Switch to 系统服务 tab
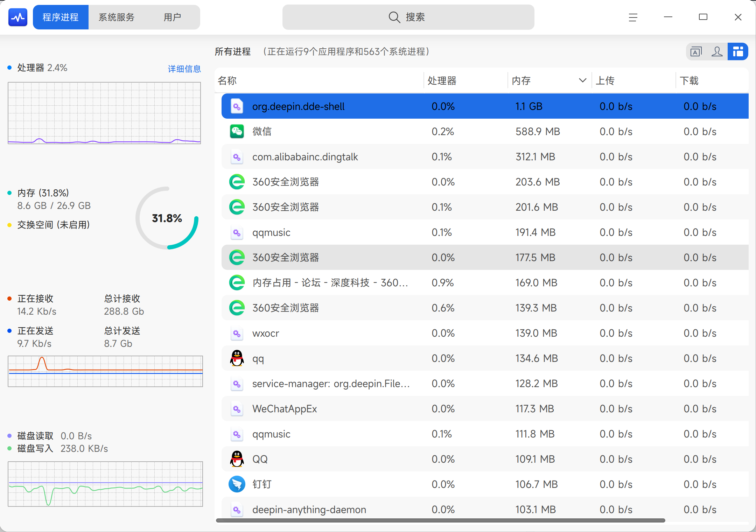 tap(117, 17)
